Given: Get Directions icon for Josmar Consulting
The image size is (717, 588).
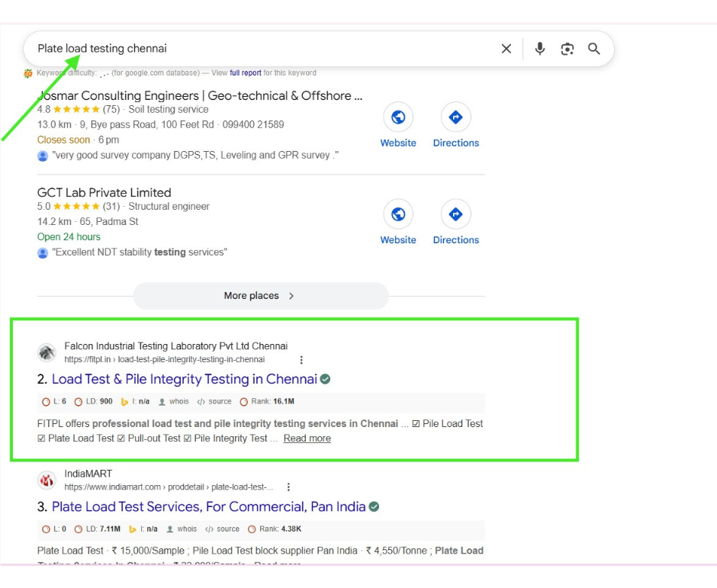Looking at the screenshot, I should [455, 117].
